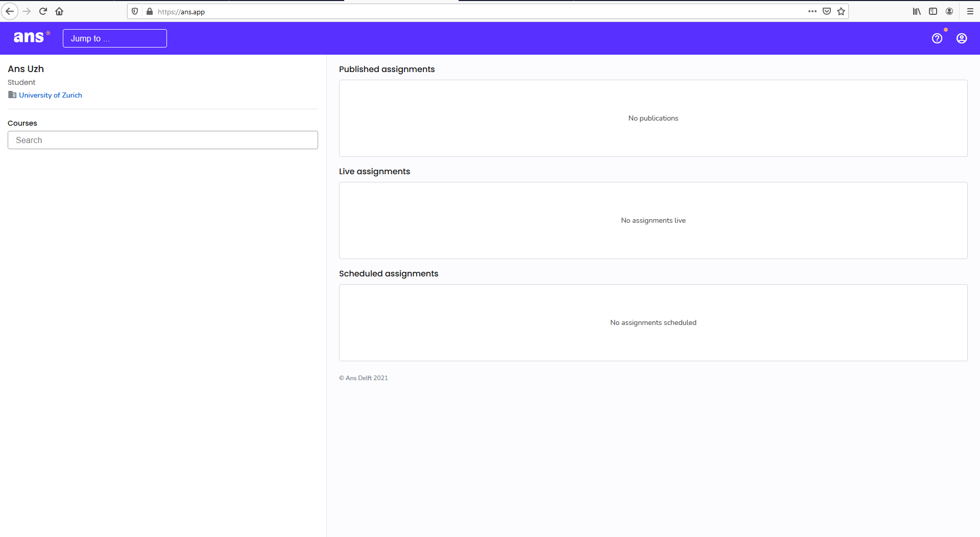This screenshot has height=537, width=980.
Task: Save page to Pocket icon
Action: pyautogui.click(x=827, y=11)
